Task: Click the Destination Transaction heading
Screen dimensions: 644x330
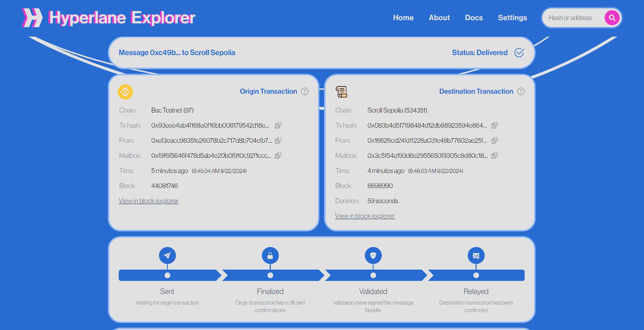Action: tap(476, 91)
